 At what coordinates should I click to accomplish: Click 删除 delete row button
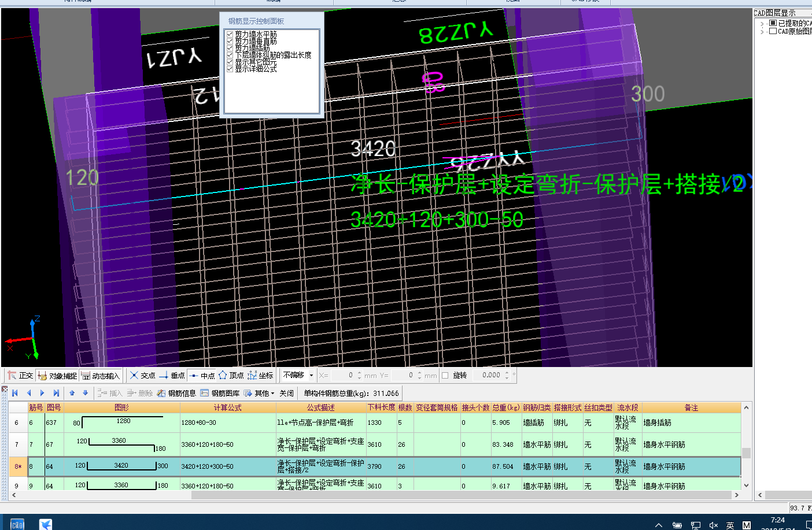click(139, 393)
